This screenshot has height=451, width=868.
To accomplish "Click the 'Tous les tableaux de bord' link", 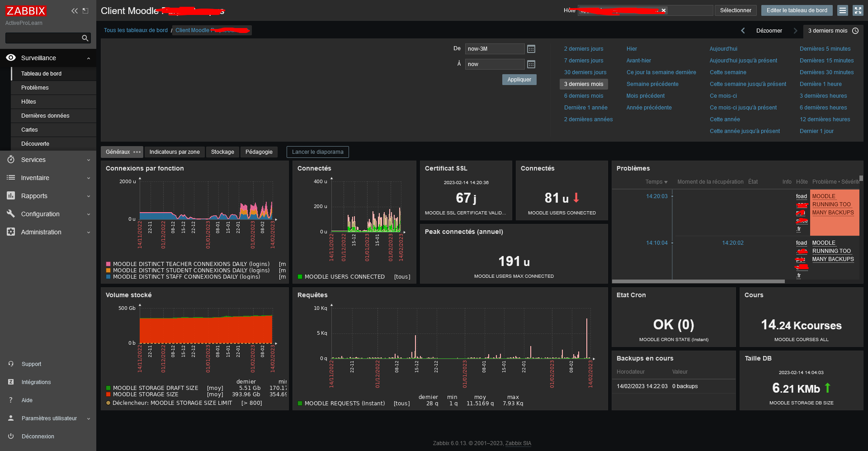I will (136, 30).
